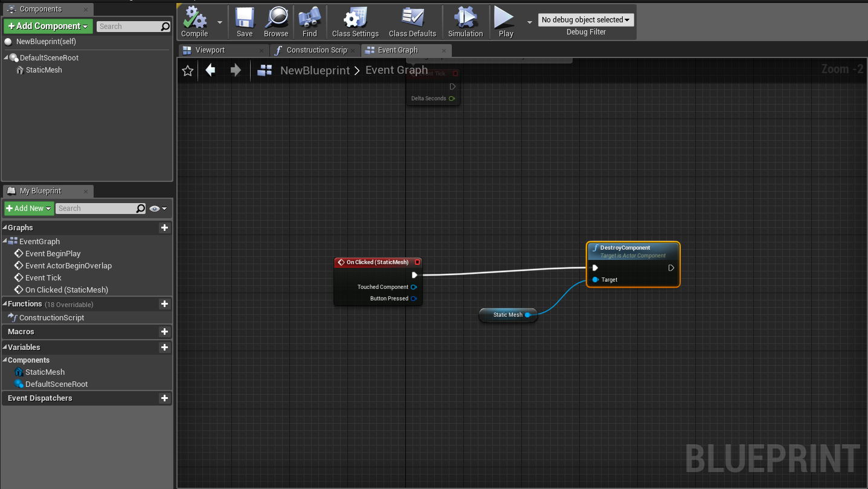The width and height of the screenshot is (868, 489).
Task: Open the Add New dropdown
Action: coord(29,209)
